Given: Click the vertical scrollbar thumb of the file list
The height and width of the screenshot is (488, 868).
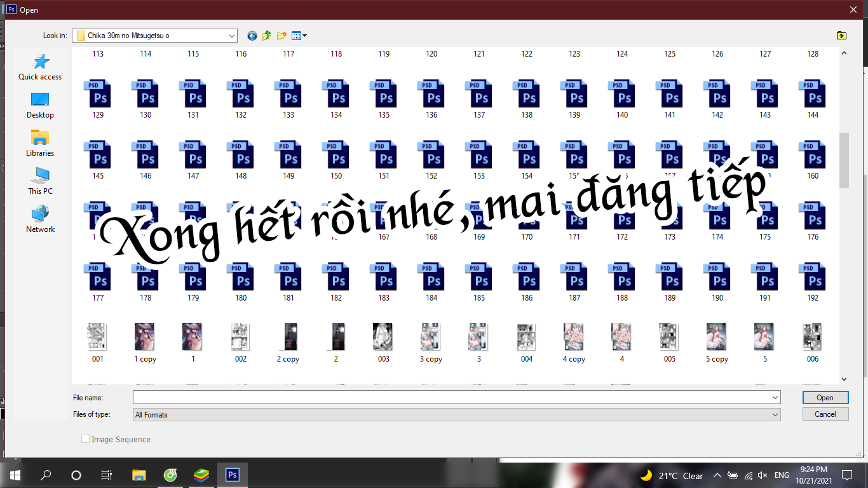Looking at the screenshot, I should point(844,160).
